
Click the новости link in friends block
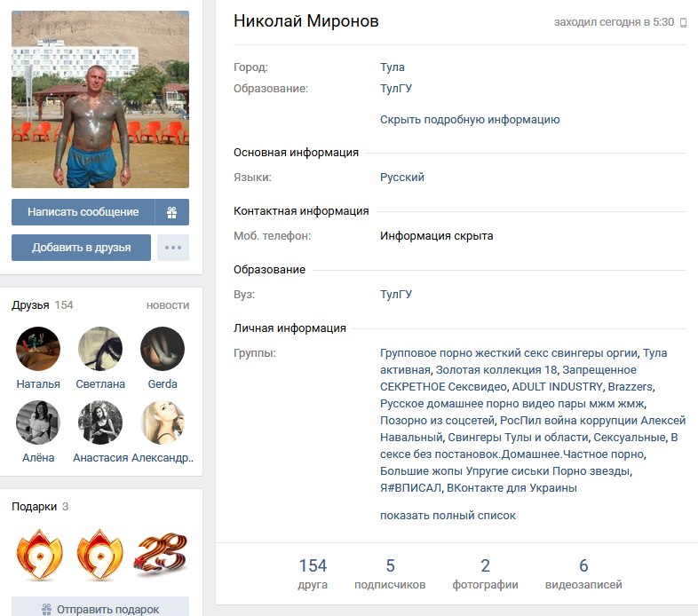[x=168, y=305]
